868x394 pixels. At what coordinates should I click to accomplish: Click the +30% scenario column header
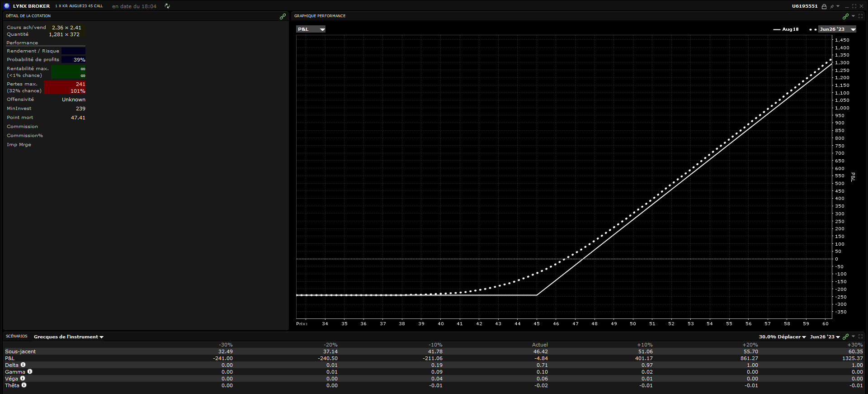click(x=855, y=345)
